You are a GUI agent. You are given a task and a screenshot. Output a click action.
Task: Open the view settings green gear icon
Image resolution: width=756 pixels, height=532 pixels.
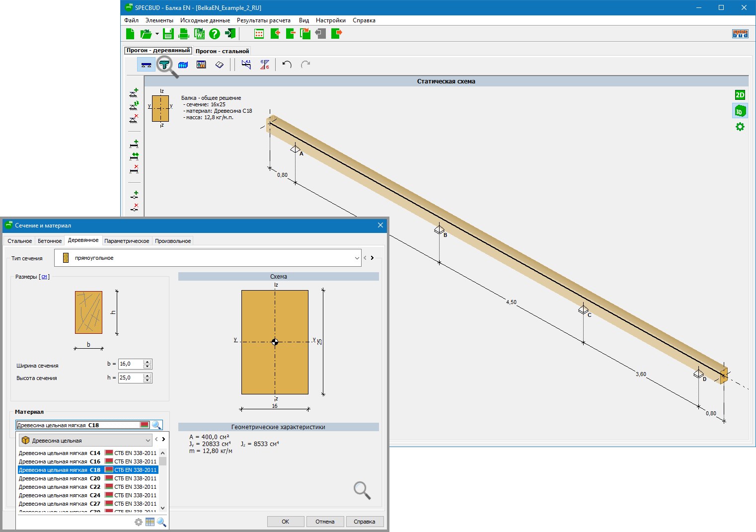coord(740,127)
